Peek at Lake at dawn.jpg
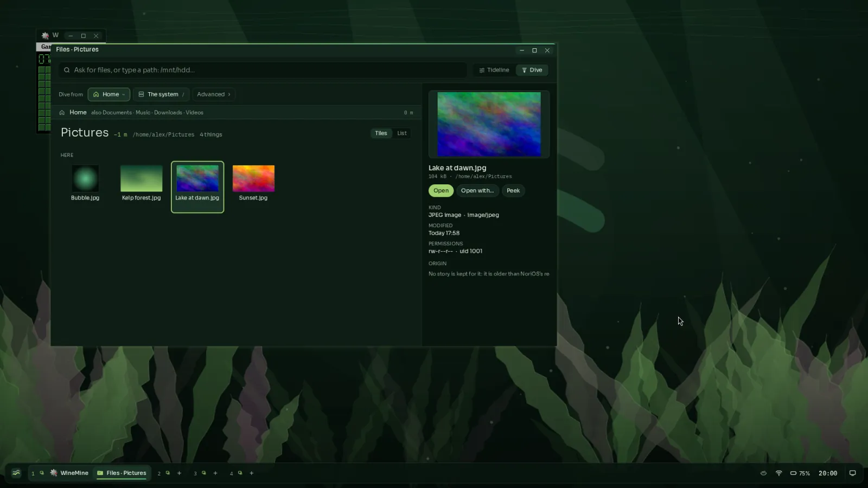This screenshot has height=488, width=868. 513,190
